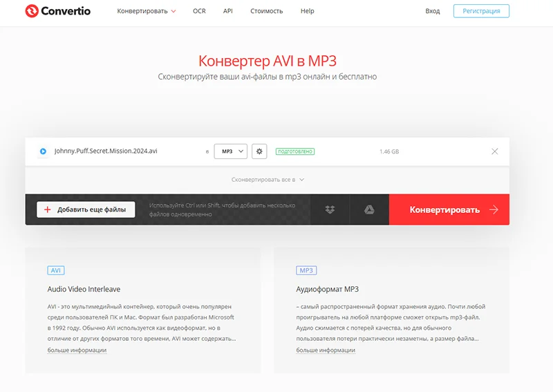Add file from Google Drive icon
The image size is (553, 392).
(369, 209)
